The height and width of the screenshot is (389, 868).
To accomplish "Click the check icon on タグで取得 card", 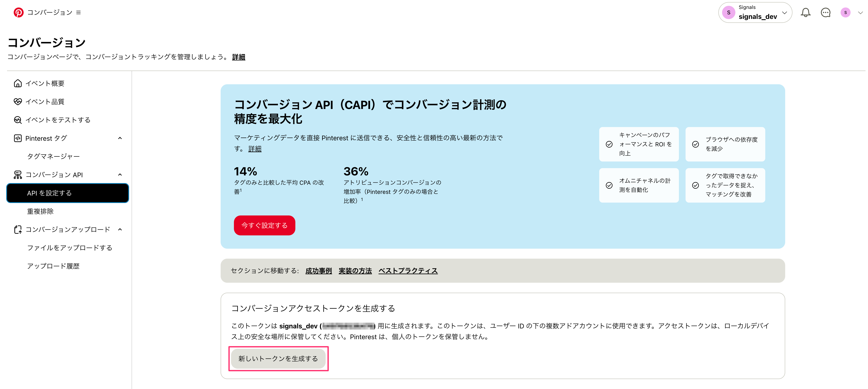I will coord(696,185).
